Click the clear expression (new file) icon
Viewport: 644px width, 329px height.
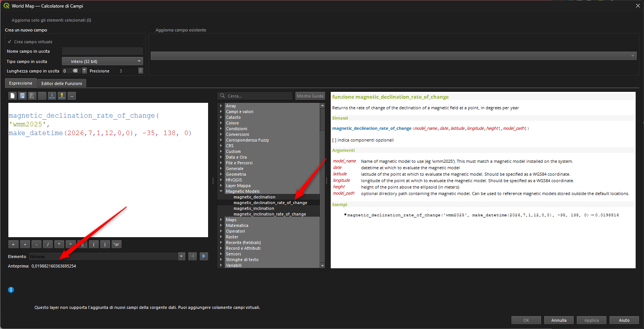(13, 96)
